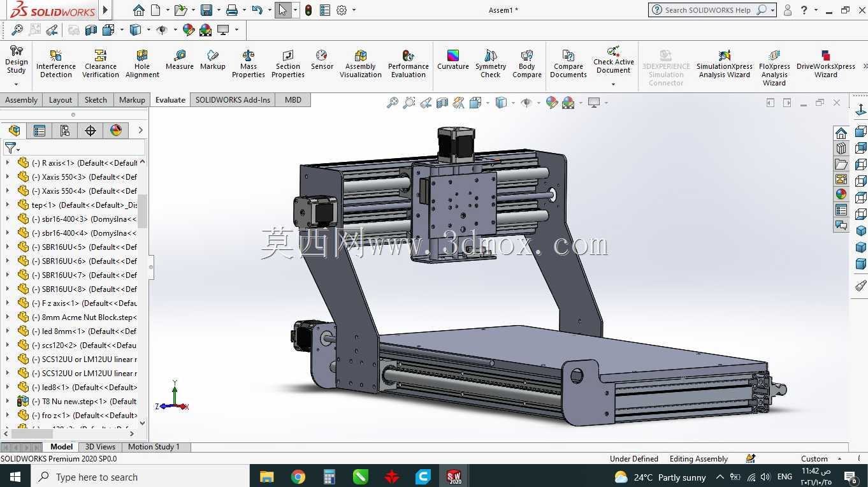
Task: Open Chrome from the taskbar
Action: (298, 477)
